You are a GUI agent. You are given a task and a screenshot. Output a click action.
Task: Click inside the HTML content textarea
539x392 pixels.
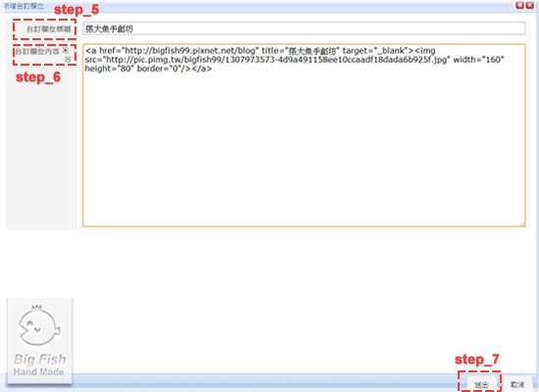304,135
